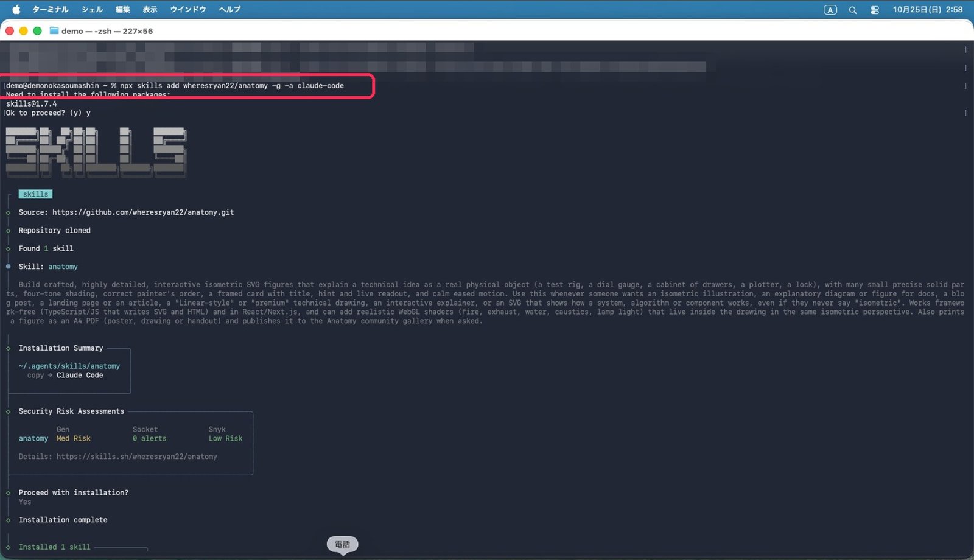974x560 pixels.
Task: Click the Socket column header
Action: pyautogui.click(x=145, y=430)
